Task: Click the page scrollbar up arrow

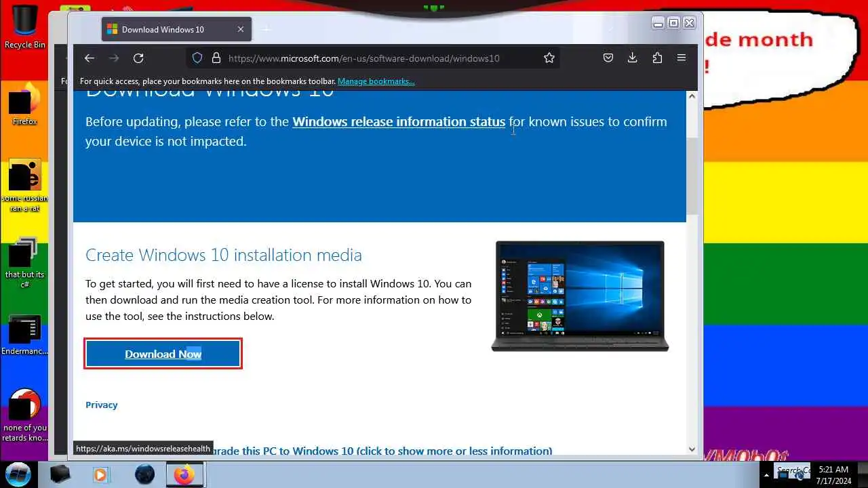Action: (x=692, y=96)
